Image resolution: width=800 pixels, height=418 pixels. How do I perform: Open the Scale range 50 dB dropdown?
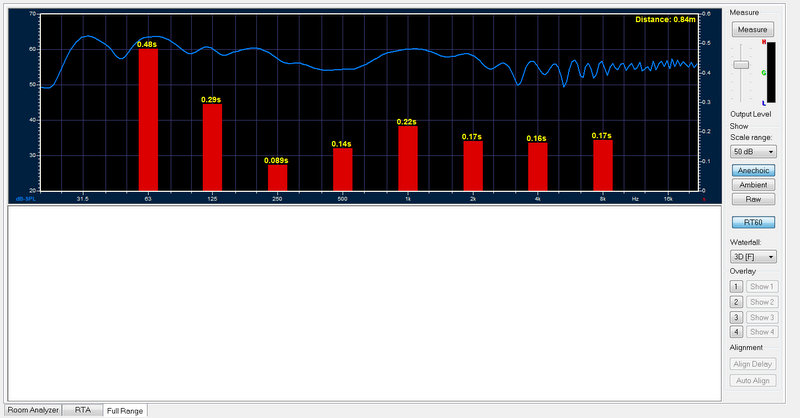click(753, 152)
